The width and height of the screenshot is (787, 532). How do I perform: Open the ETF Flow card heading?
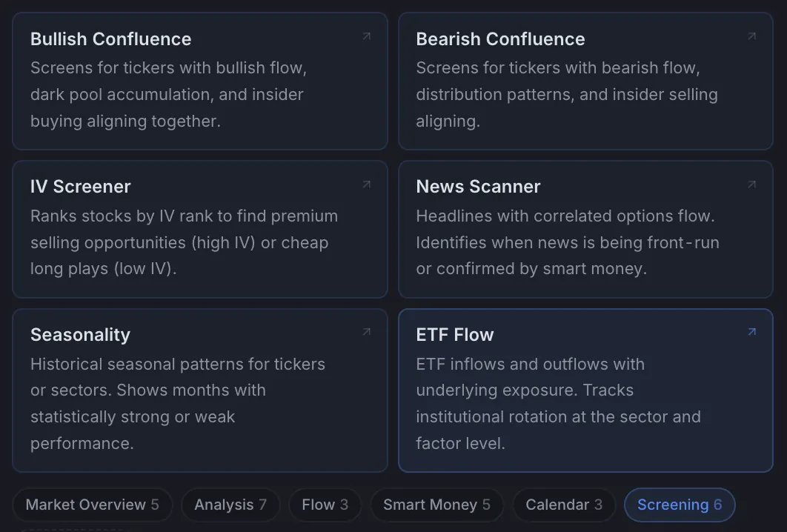tap(455, 335)
